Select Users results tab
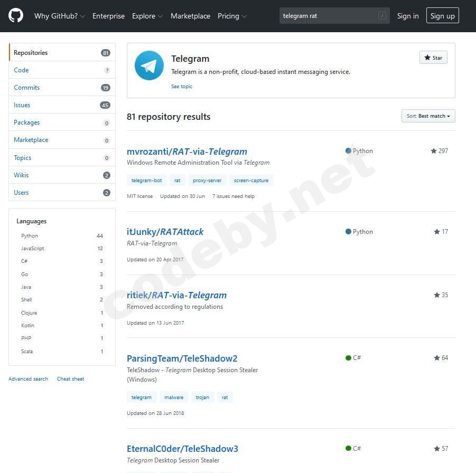 (62, 192)
